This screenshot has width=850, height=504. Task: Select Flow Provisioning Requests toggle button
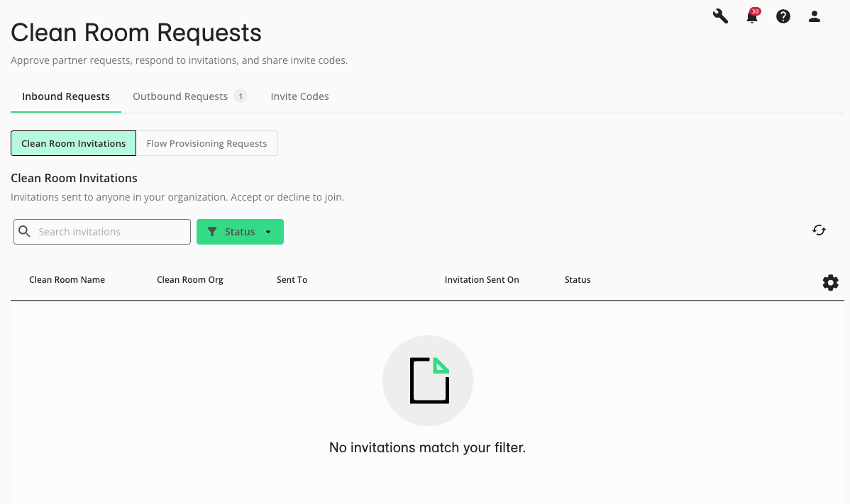click(206, 143)
